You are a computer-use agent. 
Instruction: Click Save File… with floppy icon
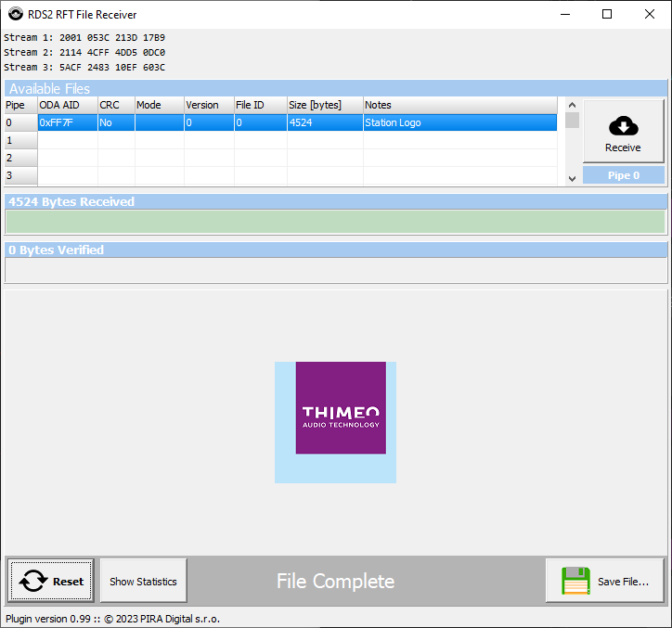(605, 581)
